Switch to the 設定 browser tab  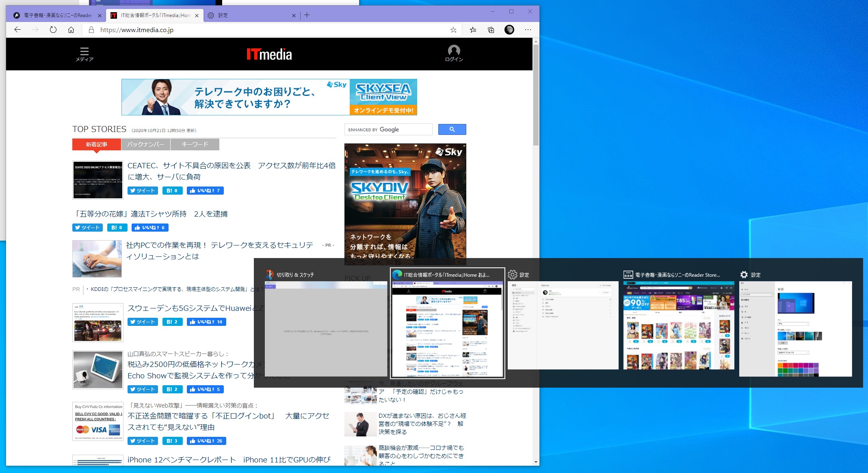[x=252, y=15]
